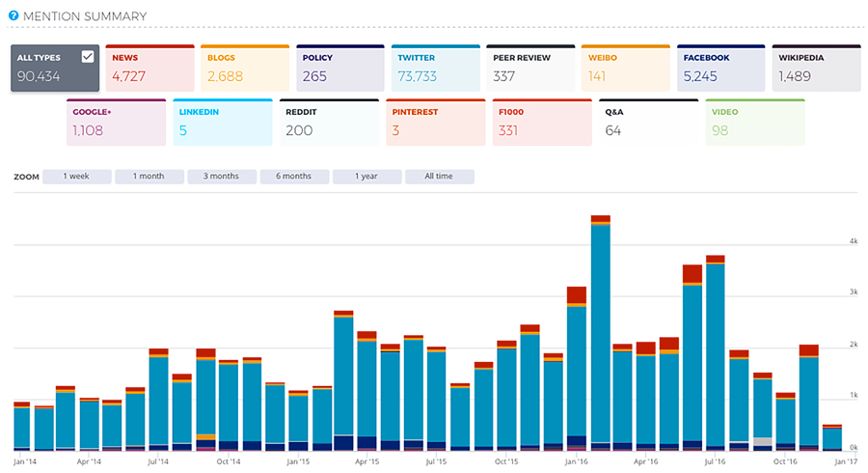
Task: Show only Twitter mentions
Action: (x=433, y=68)
